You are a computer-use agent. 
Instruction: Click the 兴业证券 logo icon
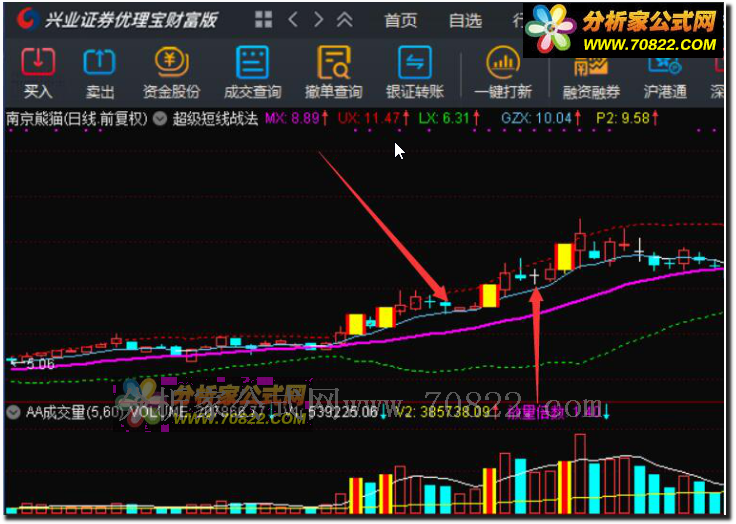pos(28,19)
